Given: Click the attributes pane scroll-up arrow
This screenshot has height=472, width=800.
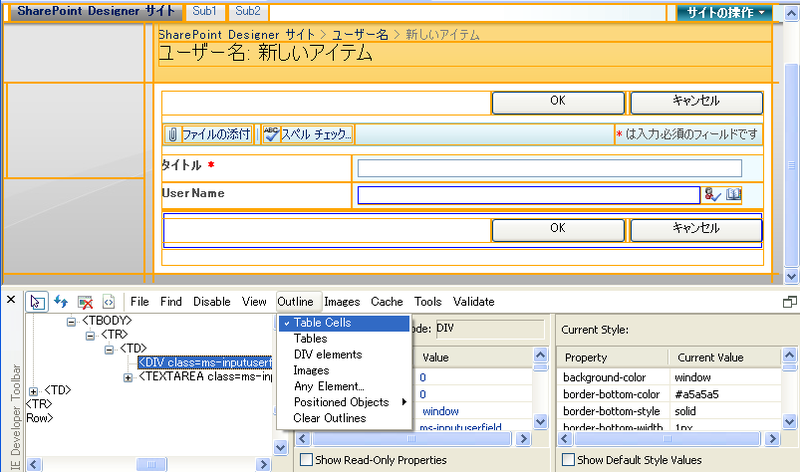Looking at the screenshot, I should pyautogui.click(x=540, y=354).
